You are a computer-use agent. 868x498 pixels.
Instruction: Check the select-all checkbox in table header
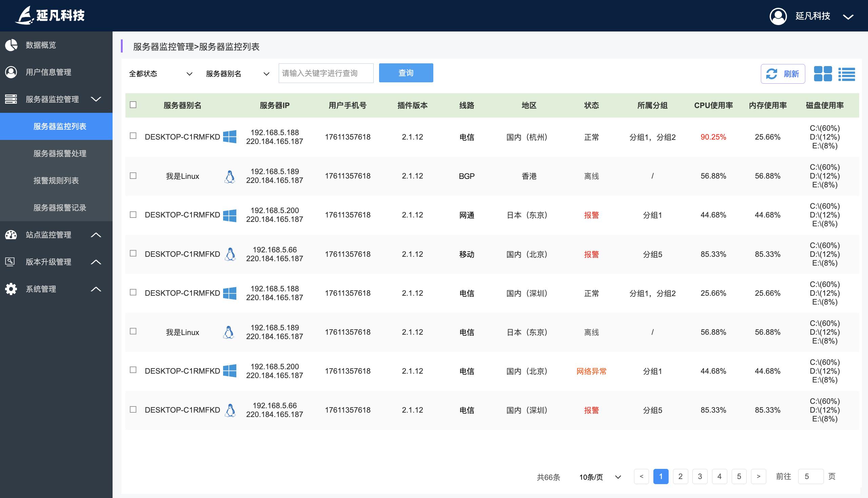(x=133, y=105)
